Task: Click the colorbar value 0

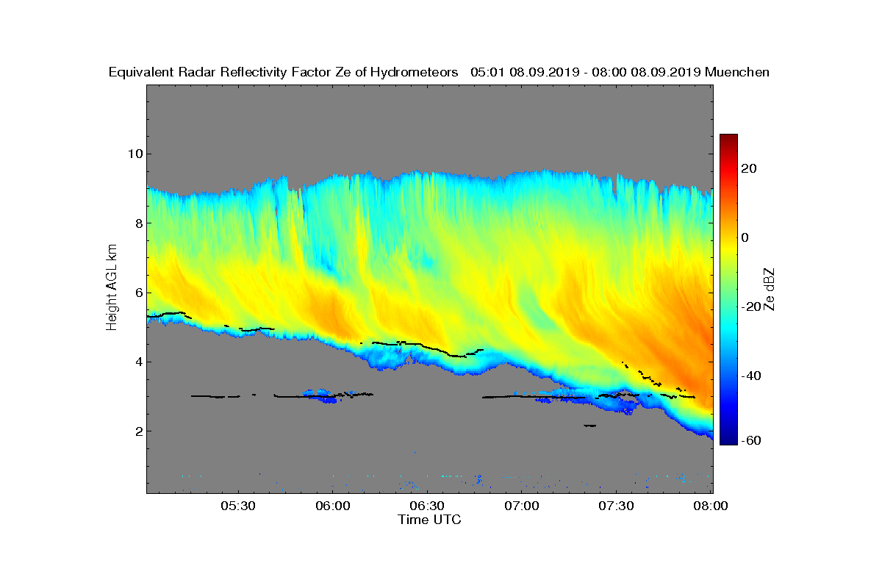Action: (x=746, y=237)
